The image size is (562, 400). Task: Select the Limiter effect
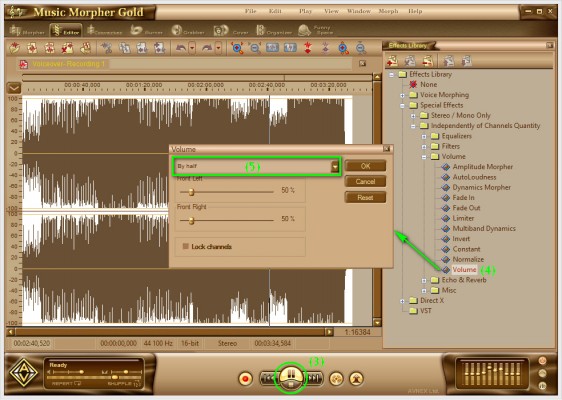click(x=463, y=218)
